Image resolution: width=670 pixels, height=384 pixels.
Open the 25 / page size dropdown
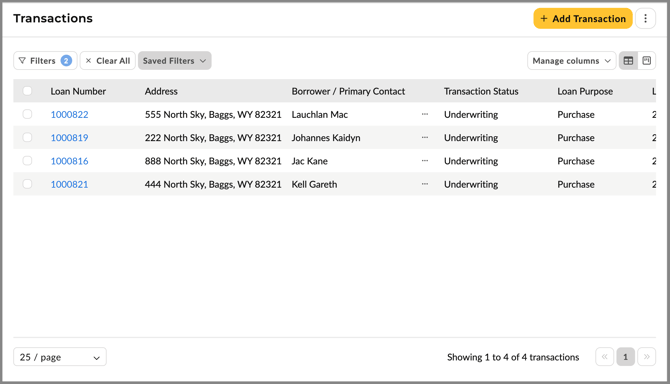(x=60, y=357)
